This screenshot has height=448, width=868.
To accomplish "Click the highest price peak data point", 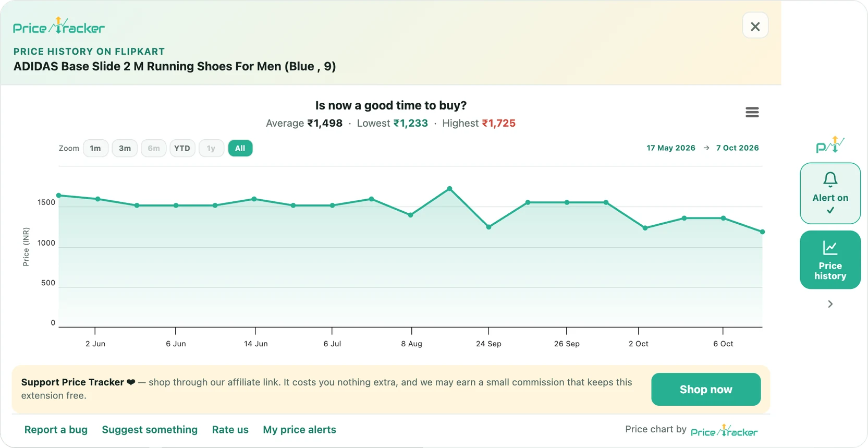I will tap(449, 189).
